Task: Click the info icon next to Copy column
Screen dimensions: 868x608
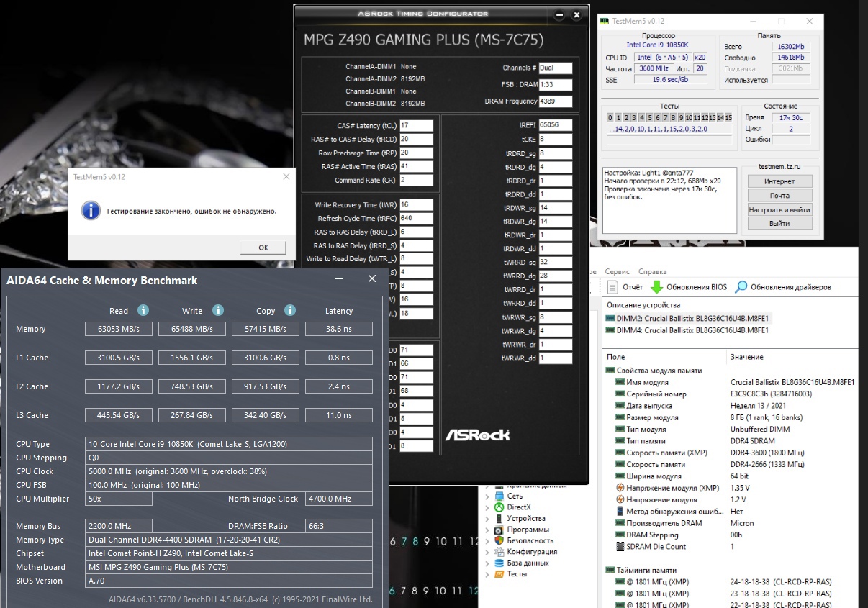Action: click(289, 310)
